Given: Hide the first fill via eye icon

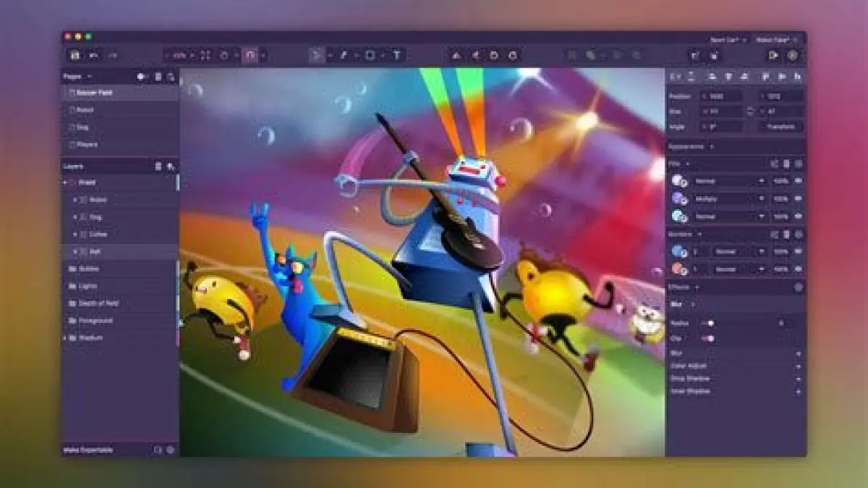Looking at the screenshot, I should (x=799, y=180).
